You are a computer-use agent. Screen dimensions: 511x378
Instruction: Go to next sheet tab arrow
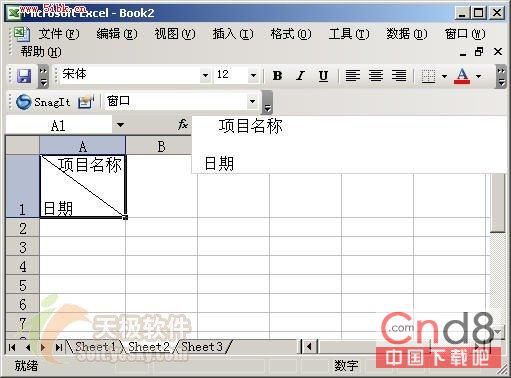pos(43,347)
